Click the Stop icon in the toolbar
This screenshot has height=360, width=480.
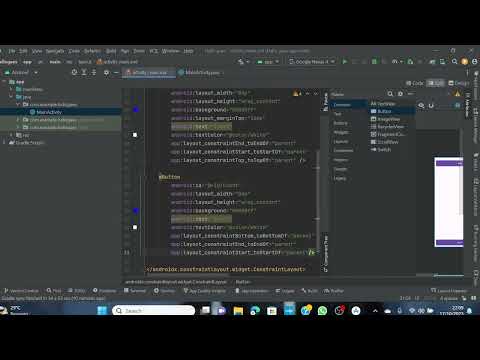(x=420, y=62)
